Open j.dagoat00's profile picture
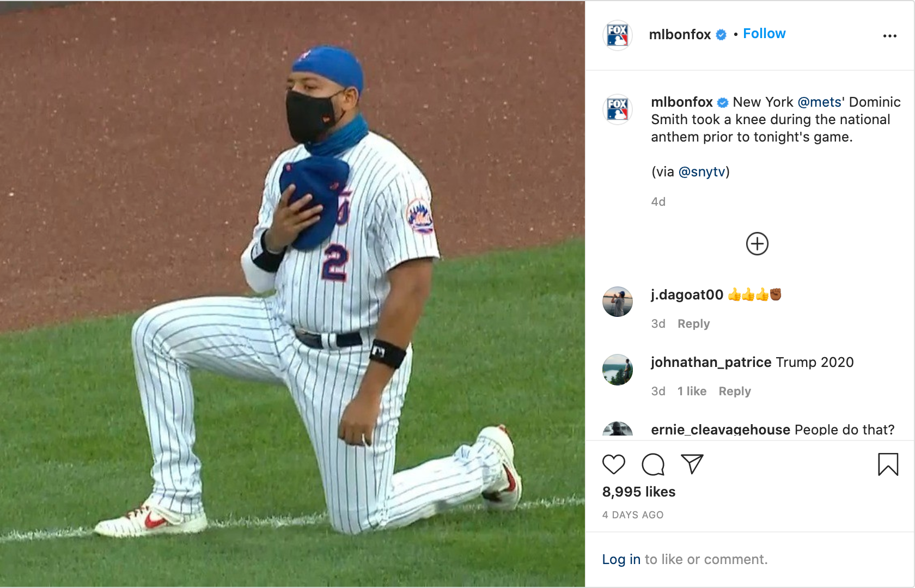 617,302
